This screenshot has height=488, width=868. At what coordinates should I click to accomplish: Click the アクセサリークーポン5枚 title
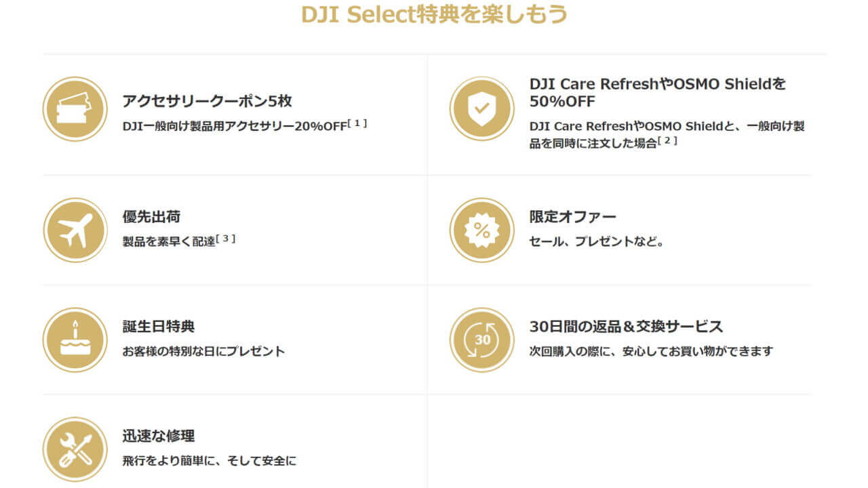207,101
